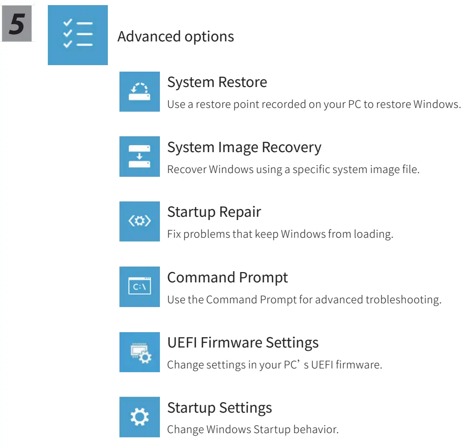The height and width of the screenshot is (448, 476).
Task: Select the System Restore option
Action: [x=217, y=82]
